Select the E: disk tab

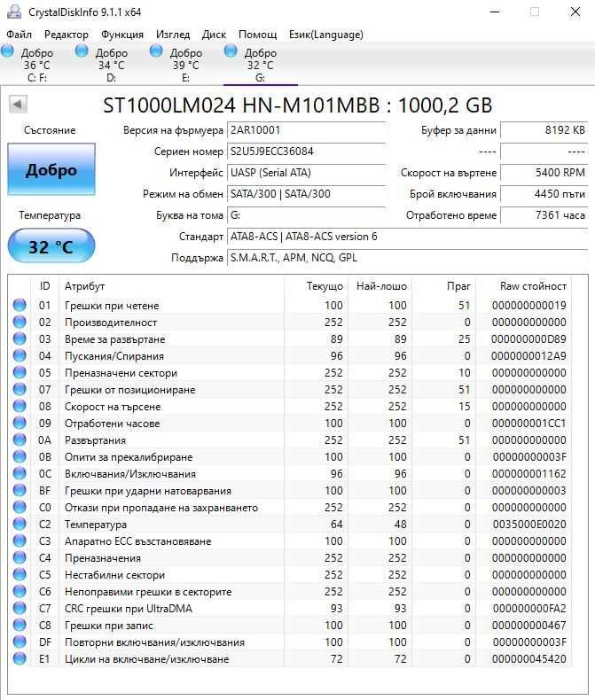click(x=186, y=65)
